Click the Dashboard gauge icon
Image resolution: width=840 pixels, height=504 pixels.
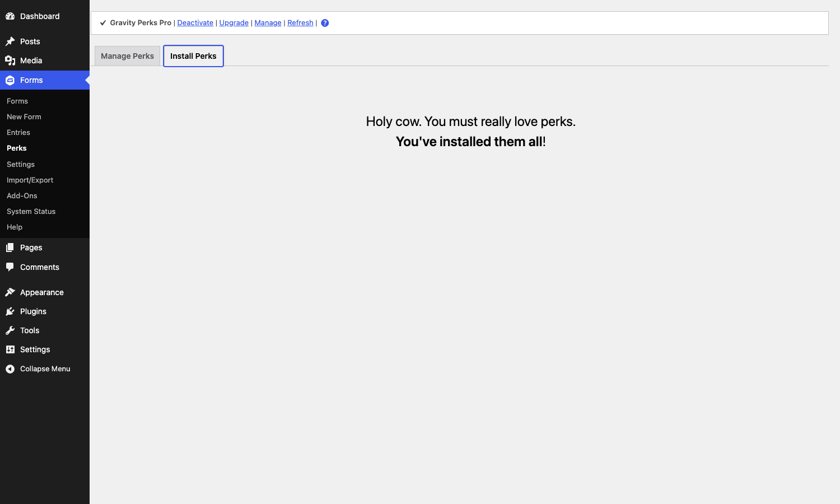click(10, 16)
